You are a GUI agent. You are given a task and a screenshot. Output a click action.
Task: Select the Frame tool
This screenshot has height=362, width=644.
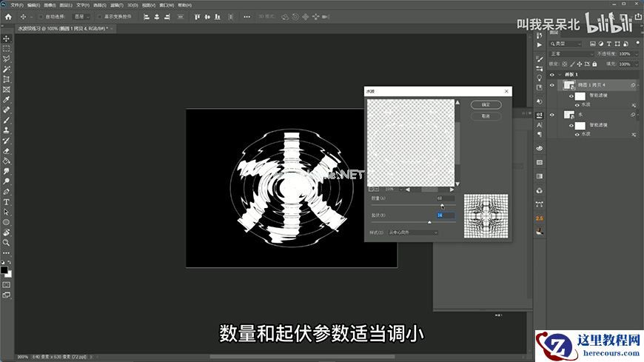[6, 90]
